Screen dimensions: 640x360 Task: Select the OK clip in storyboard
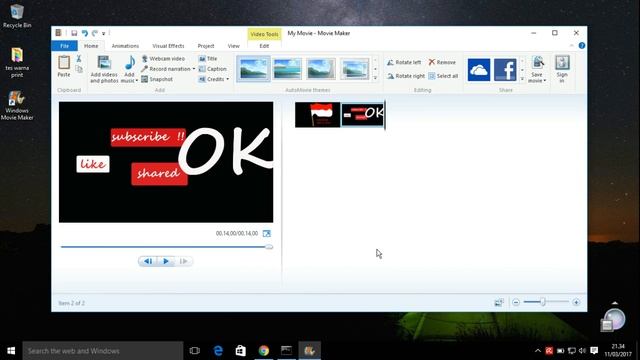[x=362, y=115]
